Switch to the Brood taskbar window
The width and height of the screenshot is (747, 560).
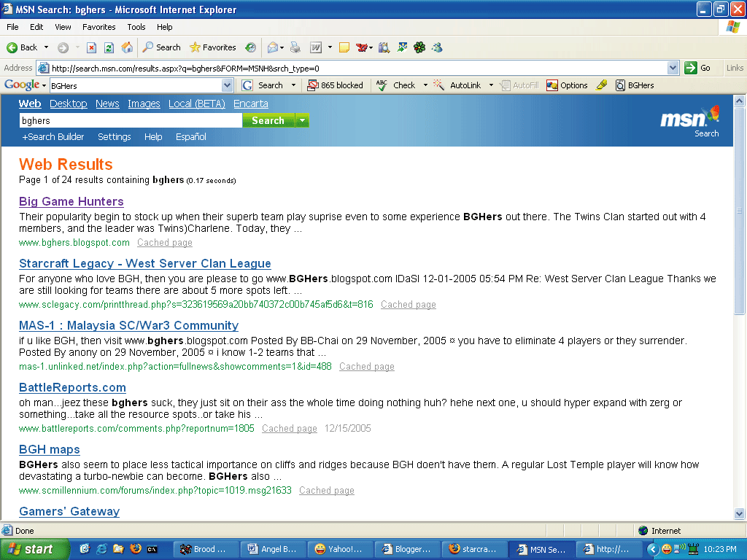204,549
